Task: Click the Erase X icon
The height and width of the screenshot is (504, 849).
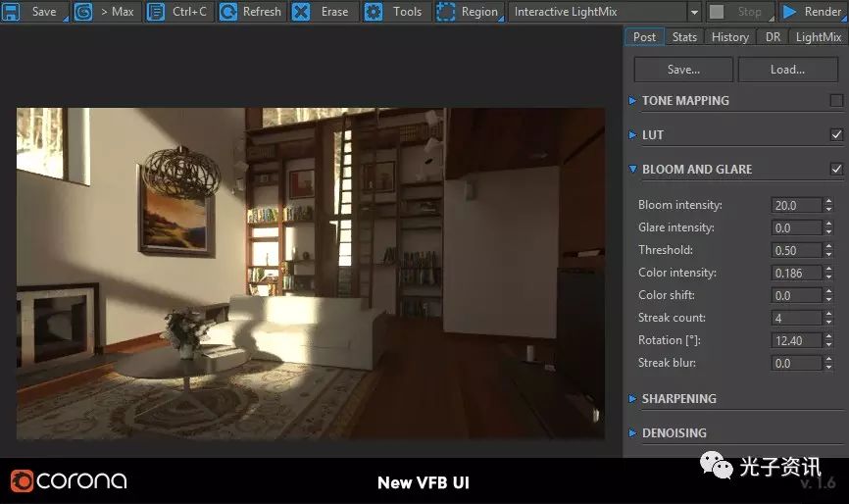Action: (x=301, y=12)
